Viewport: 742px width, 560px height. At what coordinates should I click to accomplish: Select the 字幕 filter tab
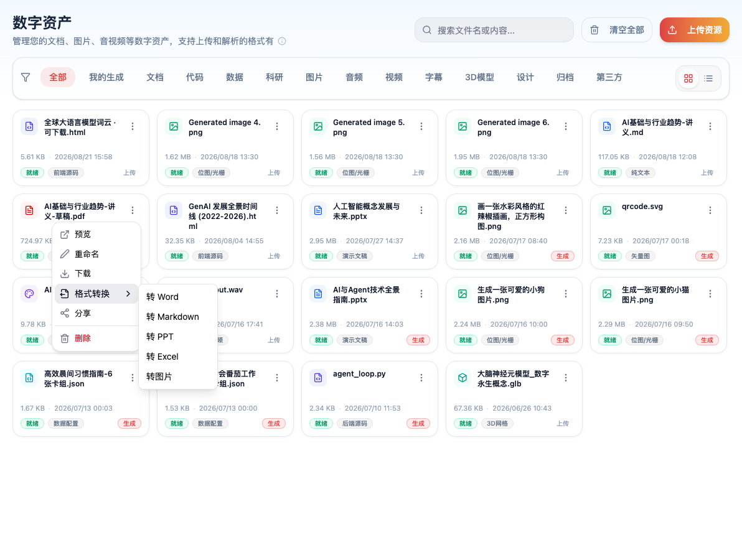pyautogui.click(x=434, y=77)
